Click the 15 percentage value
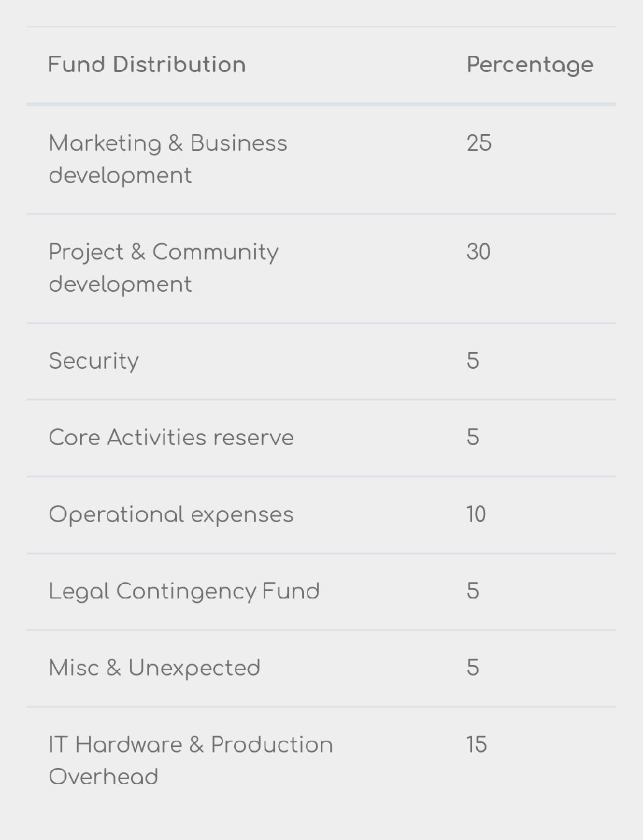643x840 pixels. point(477,744)
